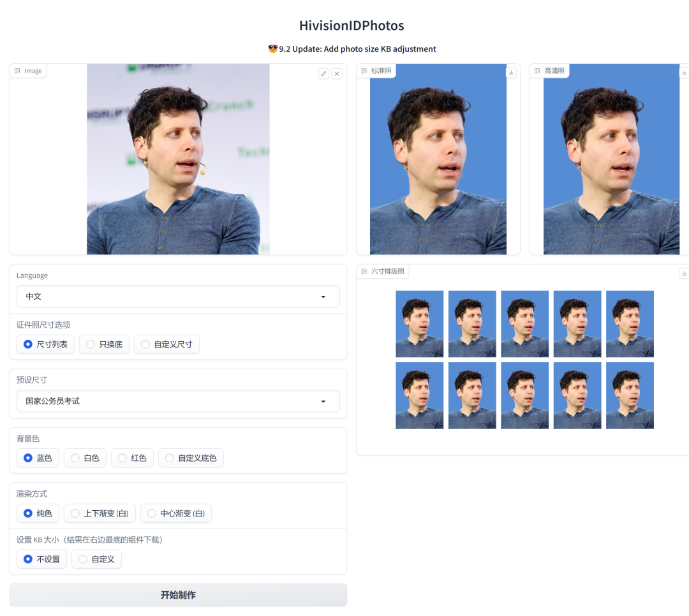The image size is (689, 616).
Task: Click the photo icon on the 高清照 panel
Action: [x=537, y=70]
